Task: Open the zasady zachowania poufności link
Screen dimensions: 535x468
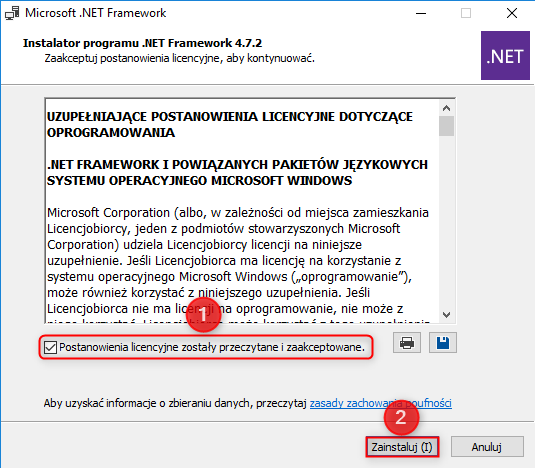Action: click(x=380, y=403)
